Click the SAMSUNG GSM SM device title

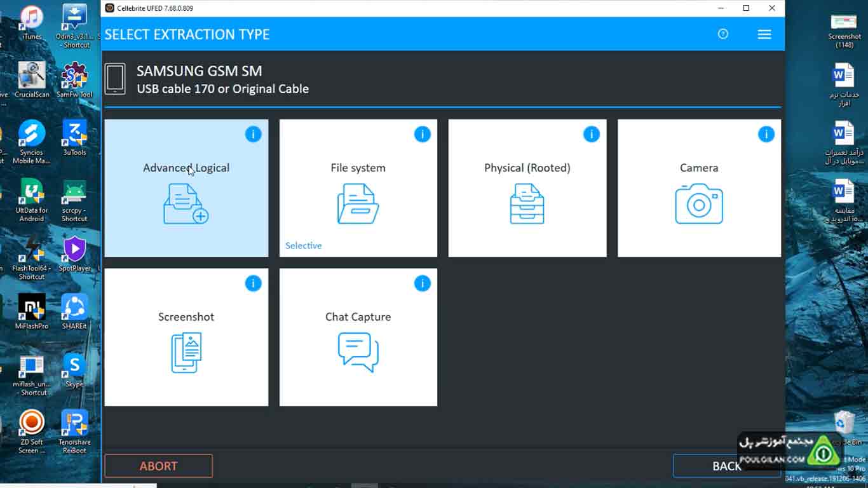pos(200,71)
